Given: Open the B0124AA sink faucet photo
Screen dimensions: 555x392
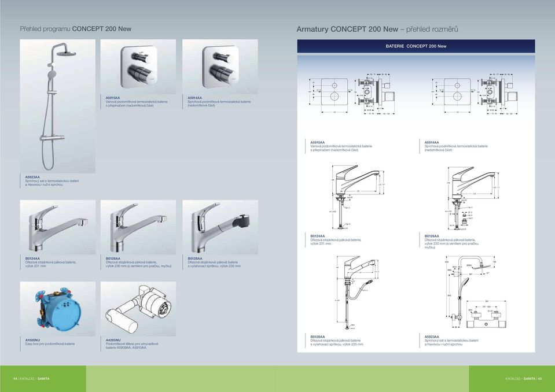Looking at the screenshot, I should (58, 227).
